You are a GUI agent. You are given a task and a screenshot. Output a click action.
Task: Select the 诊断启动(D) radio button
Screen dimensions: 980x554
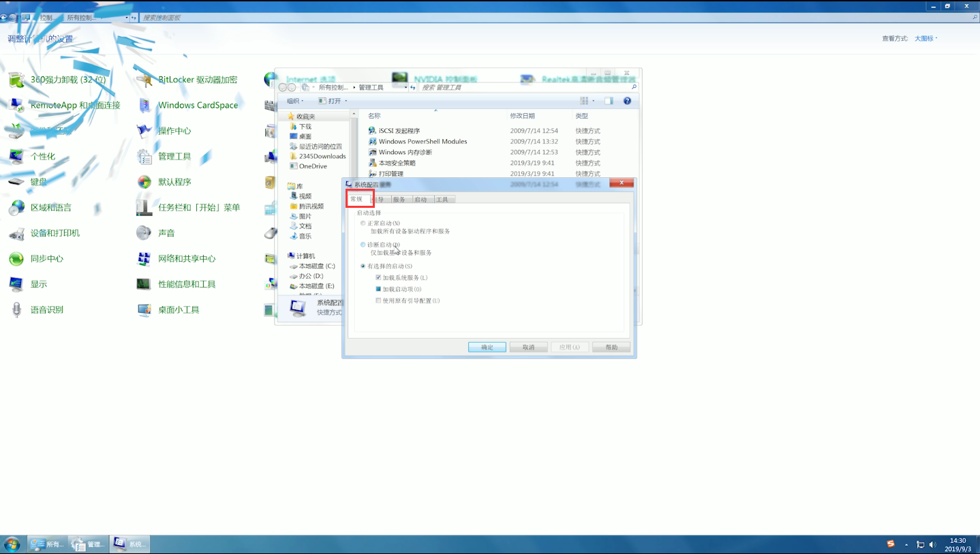coord(363,245)
